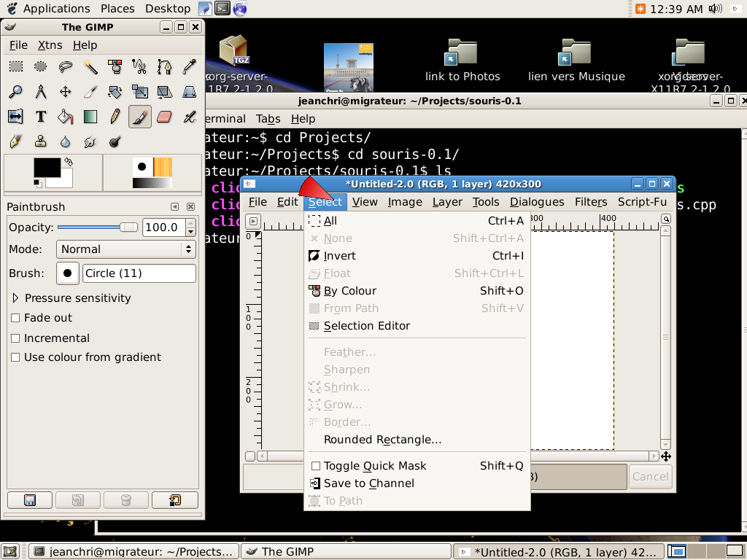Enable the Fade out checkbox
This screenshot has width=747, height=560.
tap(15, 318)
